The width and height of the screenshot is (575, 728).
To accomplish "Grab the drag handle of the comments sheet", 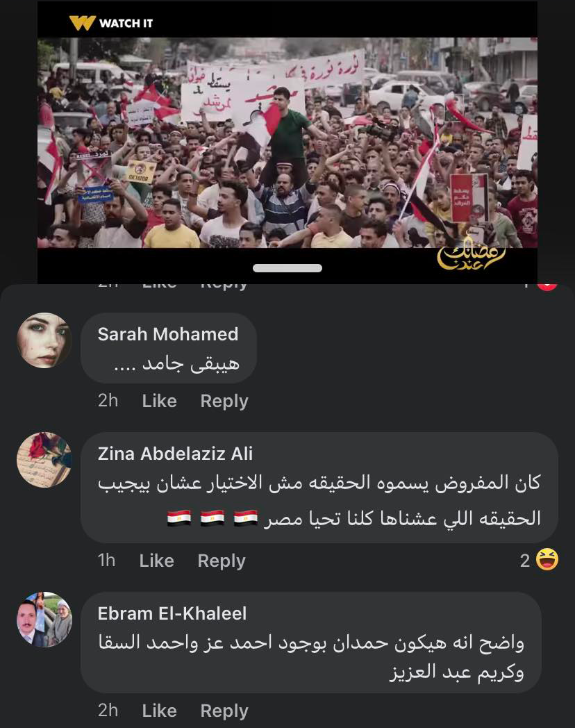I will (287, 268).
